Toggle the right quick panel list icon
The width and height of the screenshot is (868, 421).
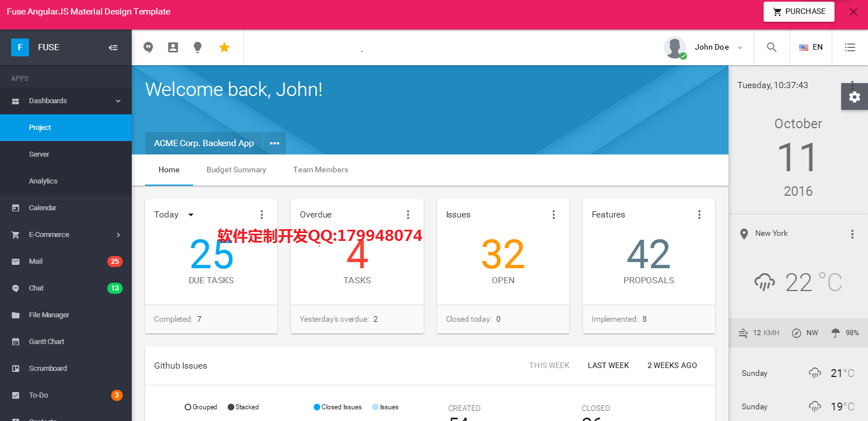[x=850, y=47]
